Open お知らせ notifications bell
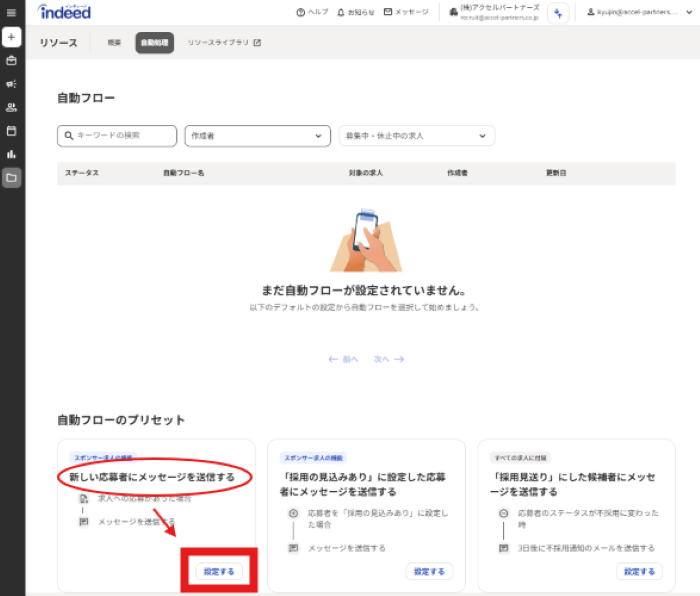This screenshot has height=596, width=700. point(356,12)
